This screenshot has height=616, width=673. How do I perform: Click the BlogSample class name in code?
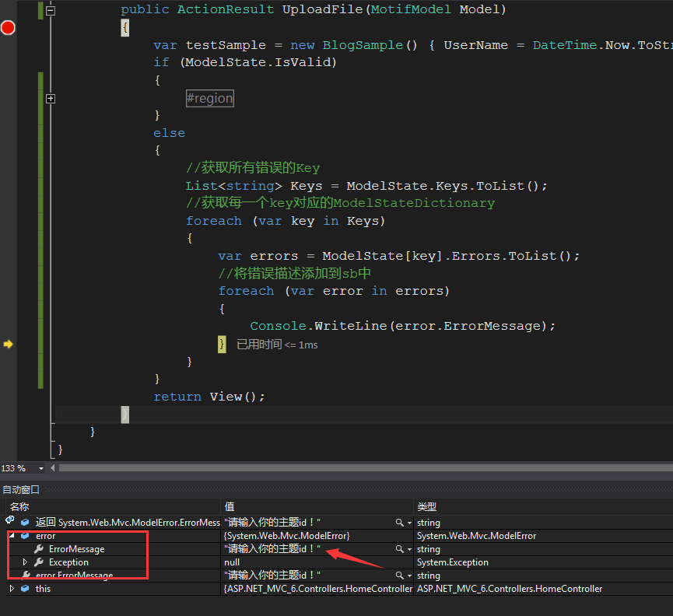[363, 45]
